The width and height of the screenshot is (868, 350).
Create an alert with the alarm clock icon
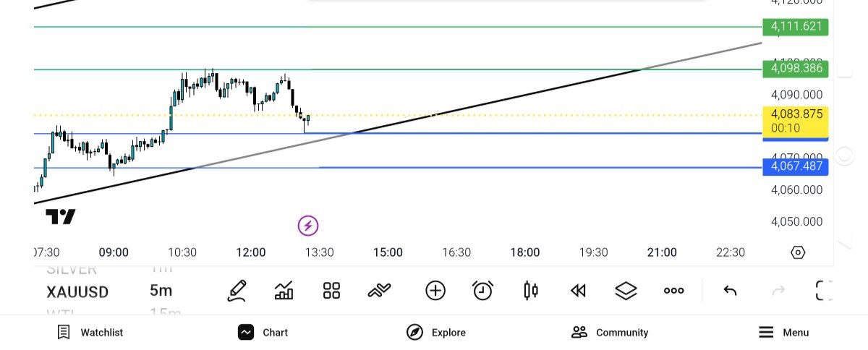coord(482,291)
